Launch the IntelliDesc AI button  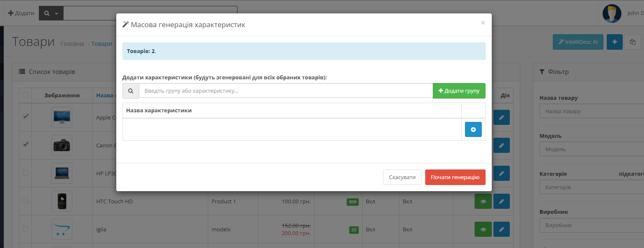click(578, 42)
